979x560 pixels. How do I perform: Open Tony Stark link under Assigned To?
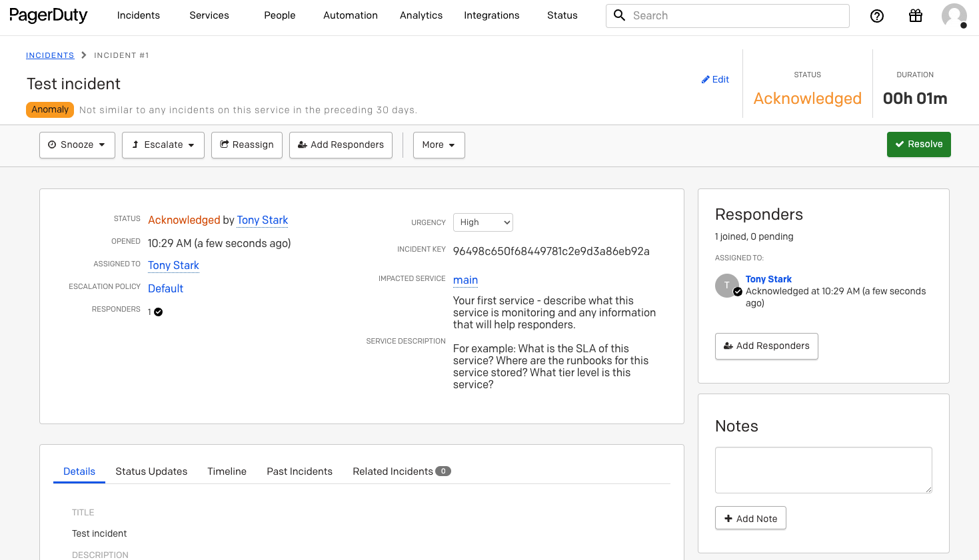173,265
